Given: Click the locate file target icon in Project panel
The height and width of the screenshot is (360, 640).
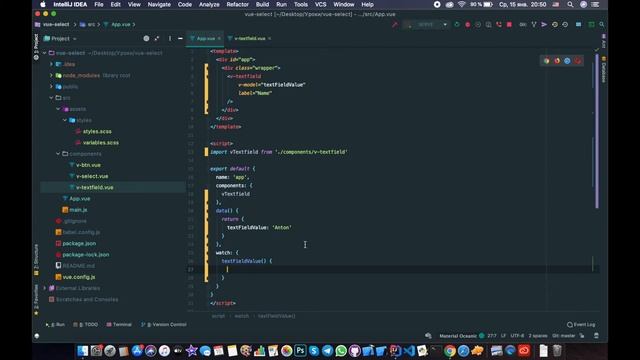Looking at the screenshot, I should click(146, 38).
